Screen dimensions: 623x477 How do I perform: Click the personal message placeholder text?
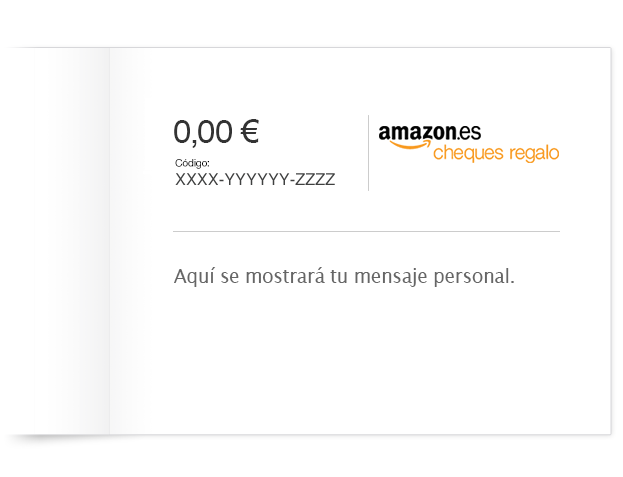344,276
